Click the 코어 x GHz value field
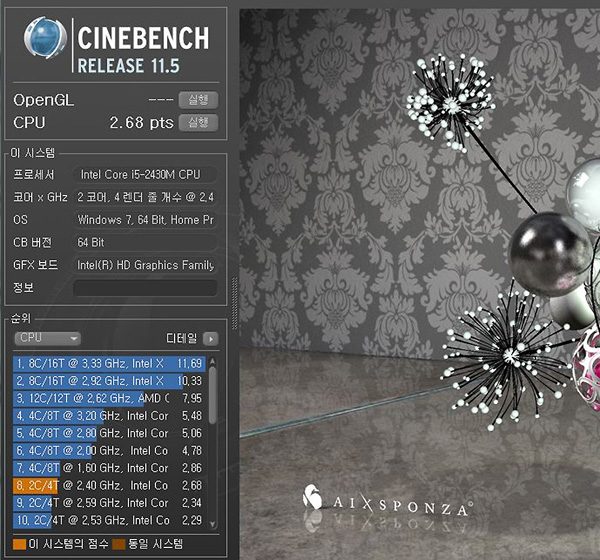This screenshot has width=600, height=560. tap(145, 198)
